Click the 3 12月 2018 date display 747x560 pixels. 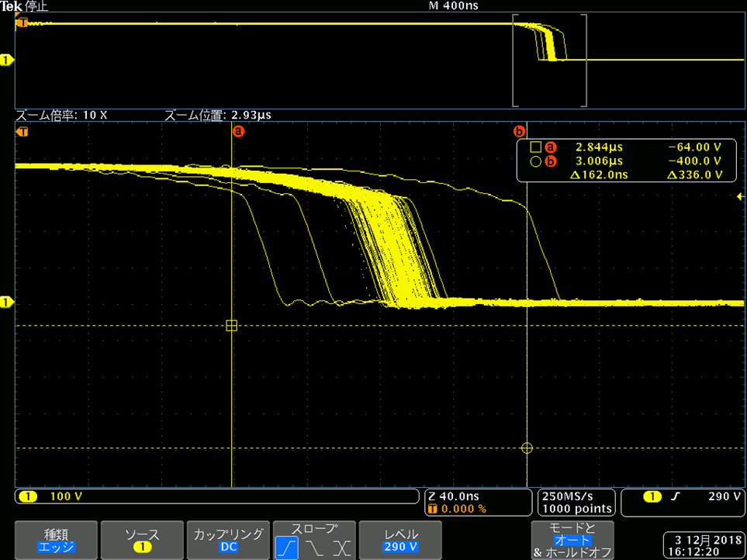[708, 540]
